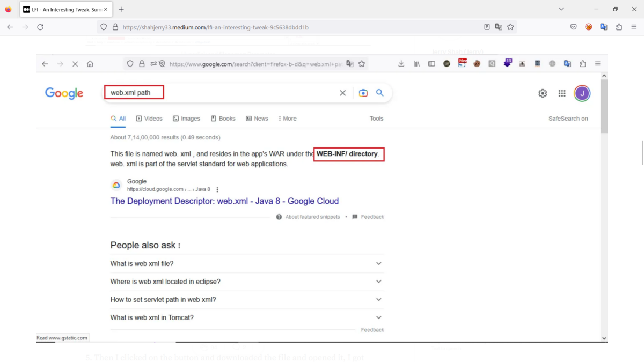
Task: Click the cookie extension icon in the Google window
Action: click(477, 64)
